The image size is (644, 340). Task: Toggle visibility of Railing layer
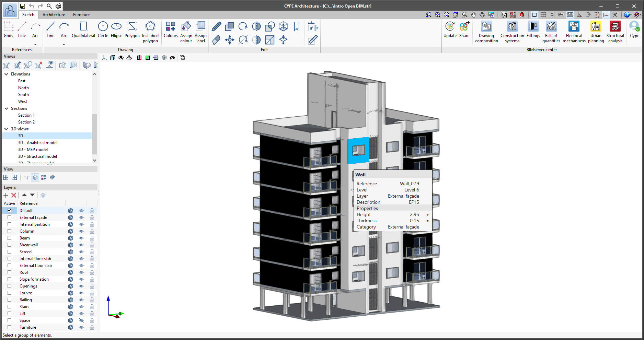(x=81, y=300)
